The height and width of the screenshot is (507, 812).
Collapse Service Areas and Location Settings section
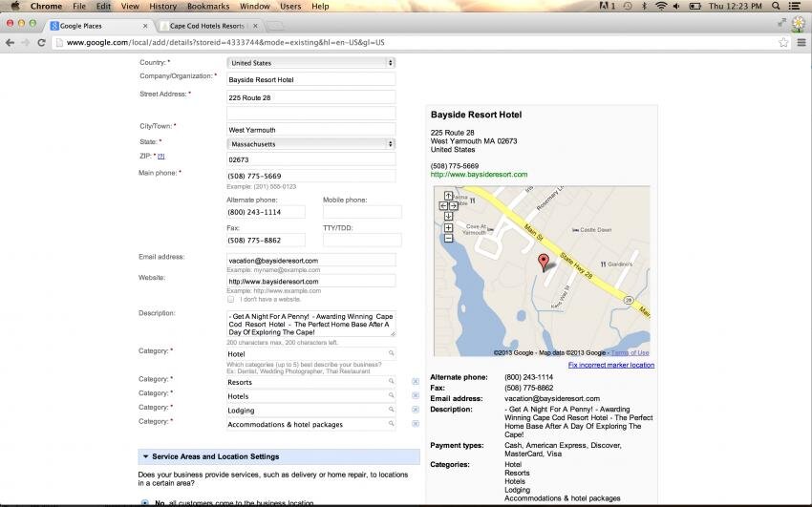click(279, 456)
